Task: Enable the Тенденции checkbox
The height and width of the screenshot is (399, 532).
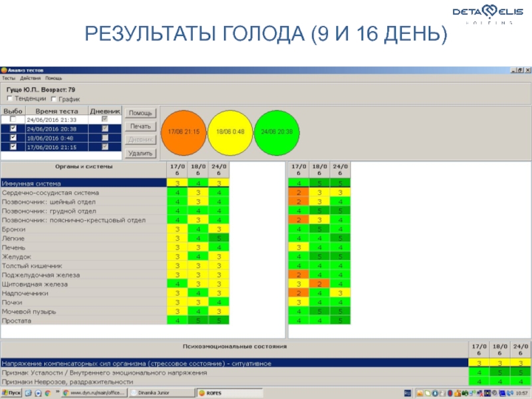Action: pos(10,98)
